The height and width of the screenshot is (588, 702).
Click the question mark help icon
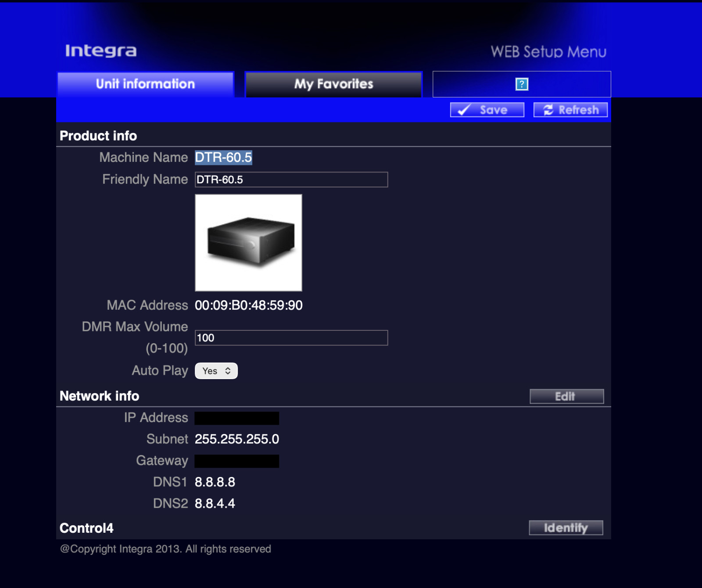(522, 84)
